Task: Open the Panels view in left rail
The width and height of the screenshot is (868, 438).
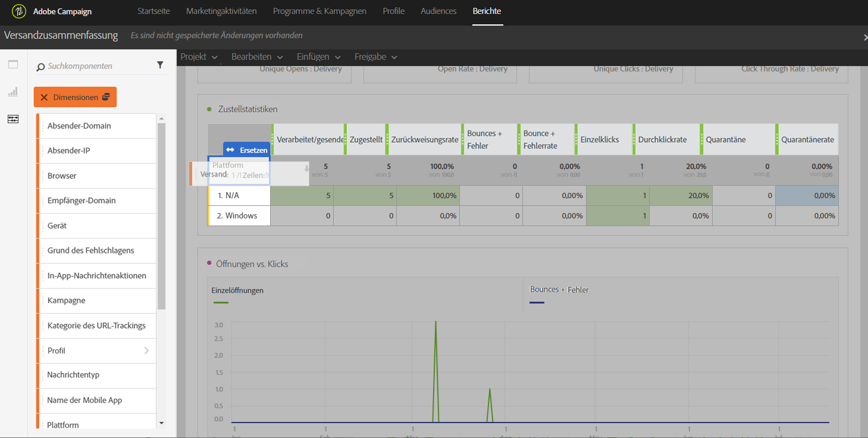Action: [13, 65]
